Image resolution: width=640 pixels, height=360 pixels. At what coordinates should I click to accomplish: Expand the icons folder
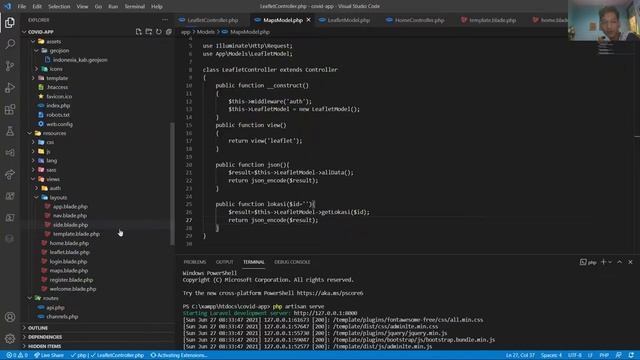coord(37,69)
